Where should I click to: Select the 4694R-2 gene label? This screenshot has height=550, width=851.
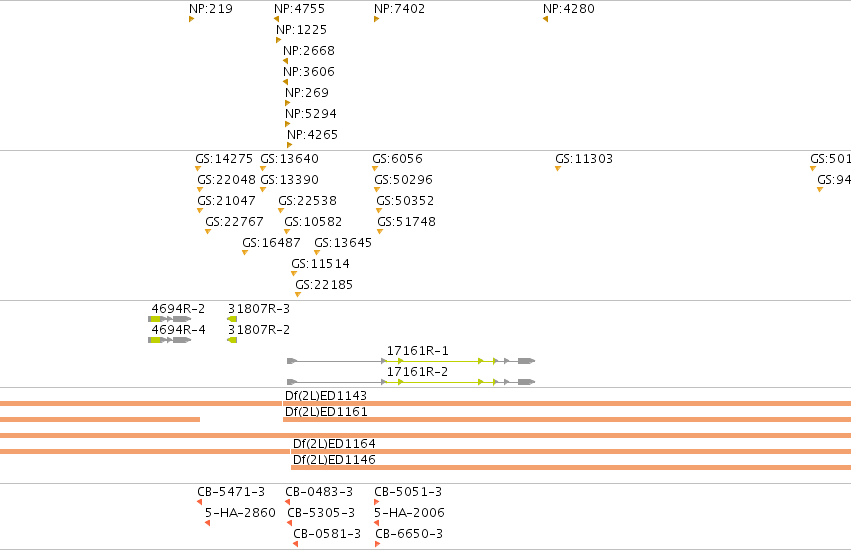178,309
